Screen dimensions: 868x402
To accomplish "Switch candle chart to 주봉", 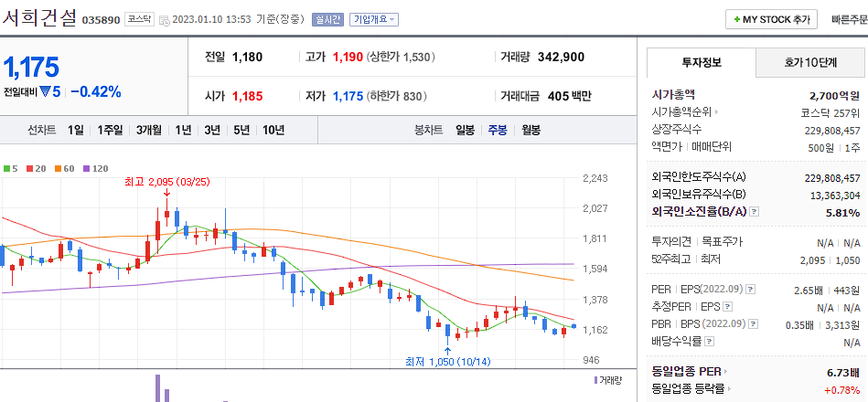I will click(x=497, y=131).
